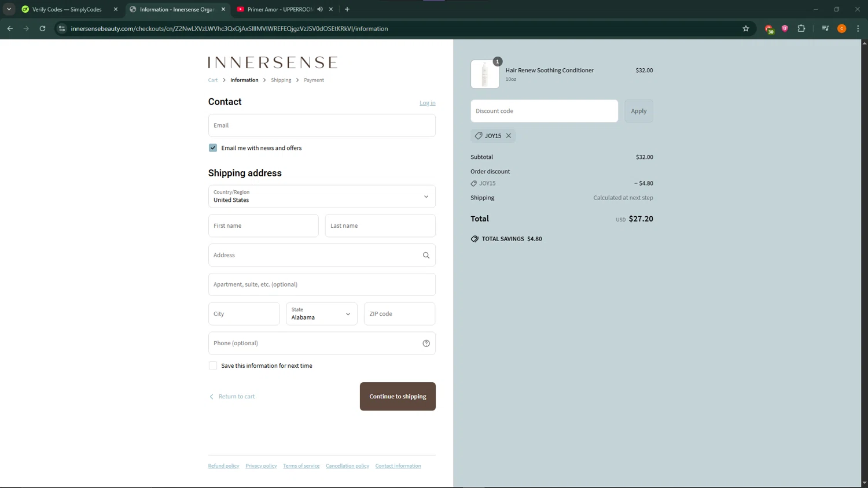The width and height of the screenshot is (868, 488).
Task: Click the address search magnifier icon
Action: click(x=426, y=255)
